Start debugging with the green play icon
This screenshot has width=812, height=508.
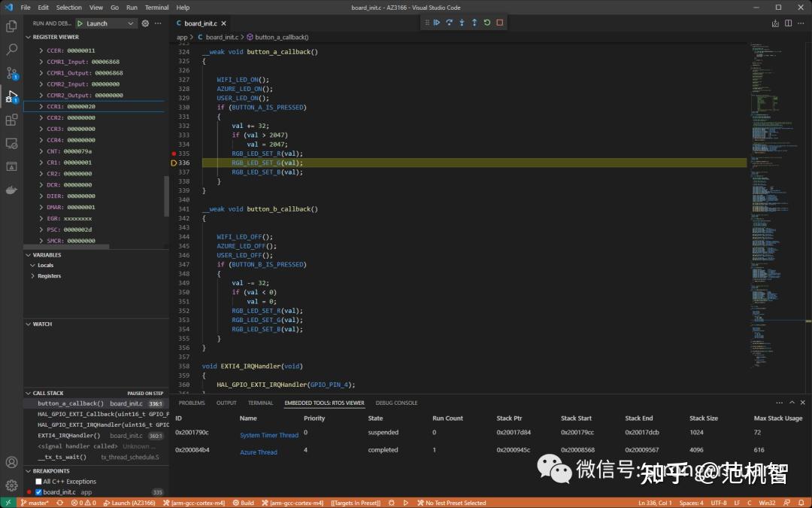coord(80,23)
